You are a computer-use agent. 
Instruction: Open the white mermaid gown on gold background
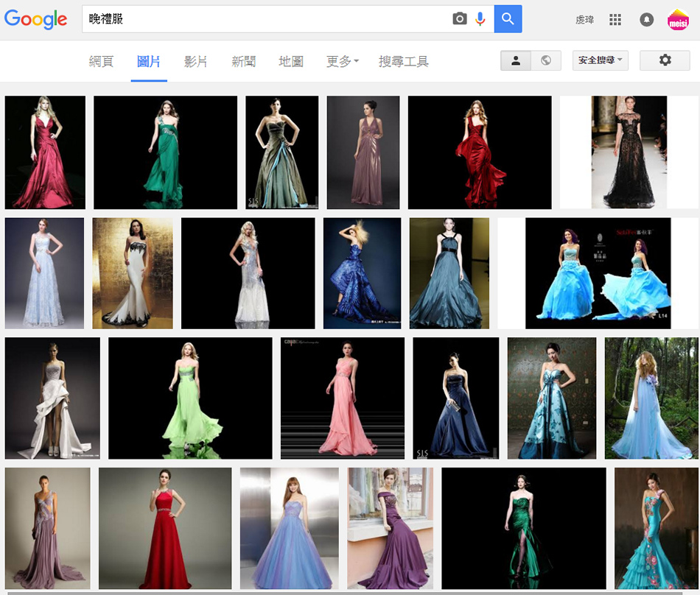point(133,273)
